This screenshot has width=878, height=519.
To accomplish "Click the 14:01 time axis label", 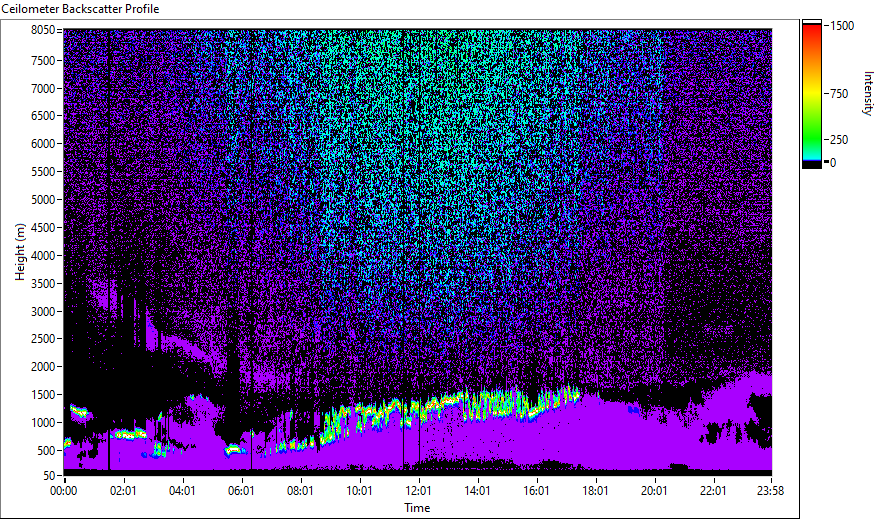I will pos(477,491).
